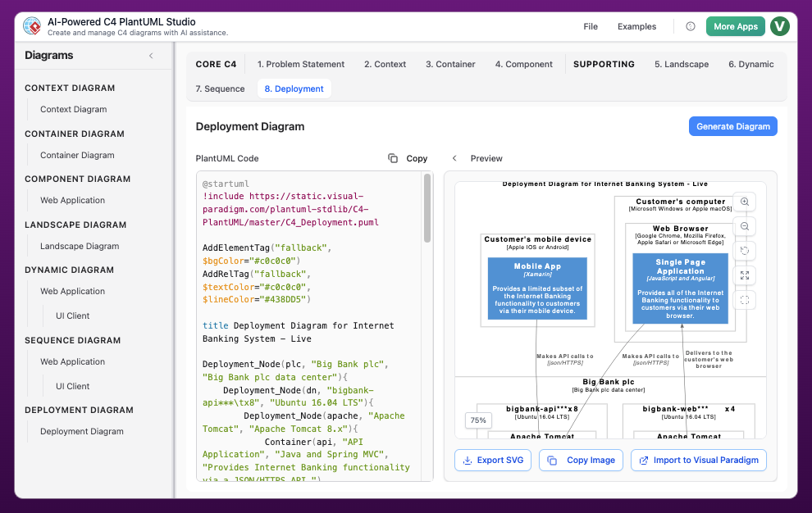Reset the preview zoom with circular refresh icon
The height and width of the screenshot is (513, 812).
tap(745, 251)
